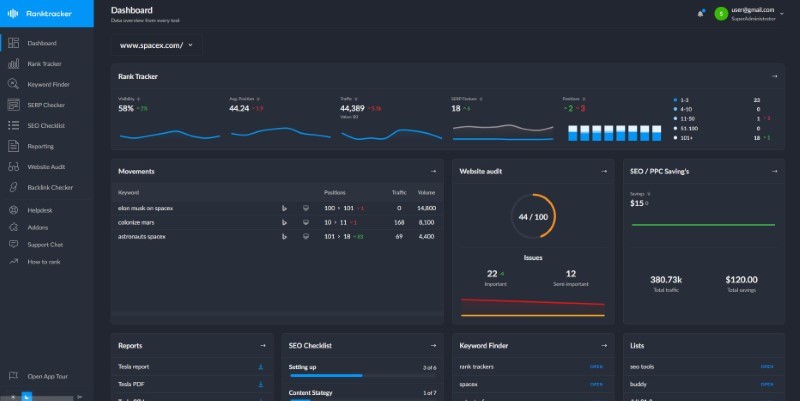This screenshot has height=401, width=800.
Task: Click the 12 Semi-important issues count
Action: click(571, 274)
